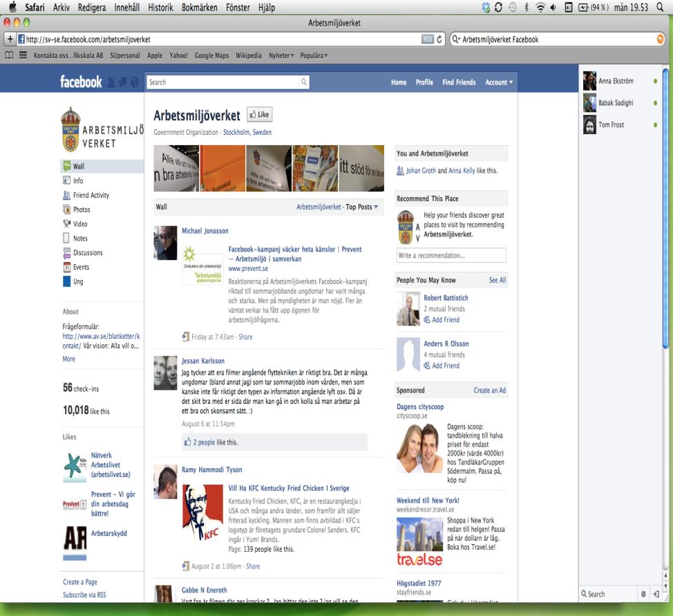The height and width of the screenshot is (616, 673).
Task: Collapse chat sidebar with arrow icon
Action: pyautogui.click(x=656, y=594)
